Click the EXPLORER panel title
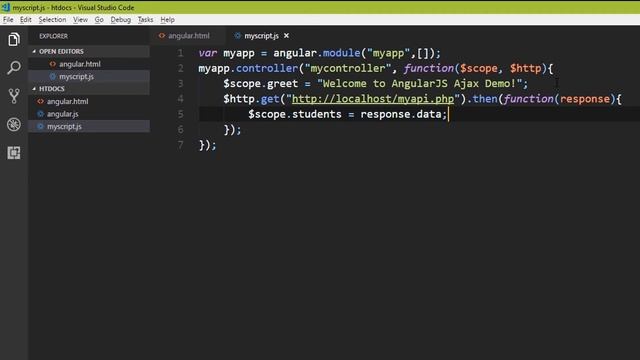Image resolution: width=640 pixels, height=360 pixels. tap(53, 36)
